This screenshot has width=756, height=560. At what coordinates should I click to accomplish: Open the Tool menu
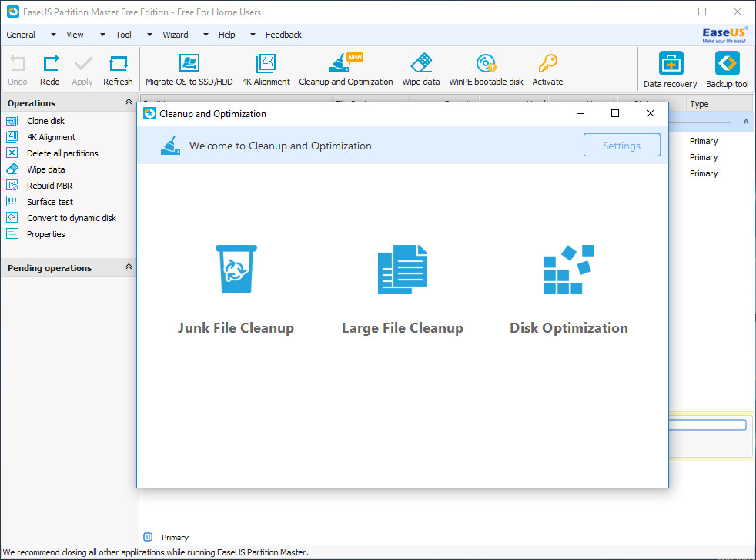[123, 35]
